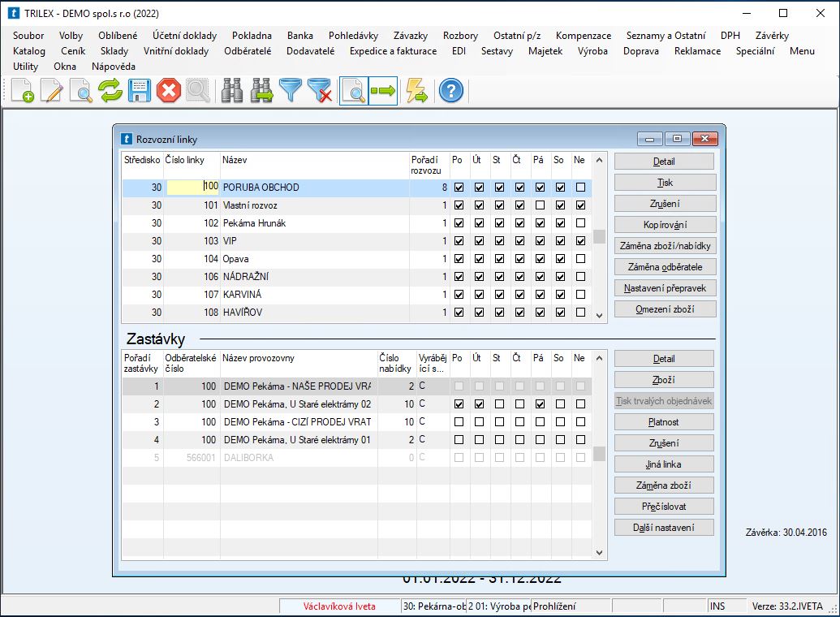
Task: Click the Jiná linka button
Action: point(664,464)
